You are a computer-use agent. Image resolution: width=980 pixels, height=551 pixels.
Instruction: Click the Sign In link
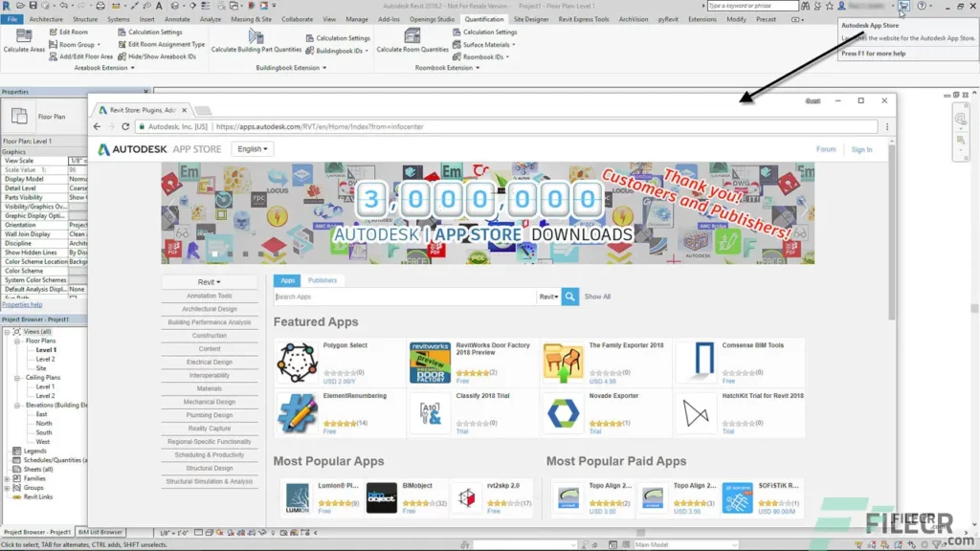pyautogui.click(x=860, y=149)
